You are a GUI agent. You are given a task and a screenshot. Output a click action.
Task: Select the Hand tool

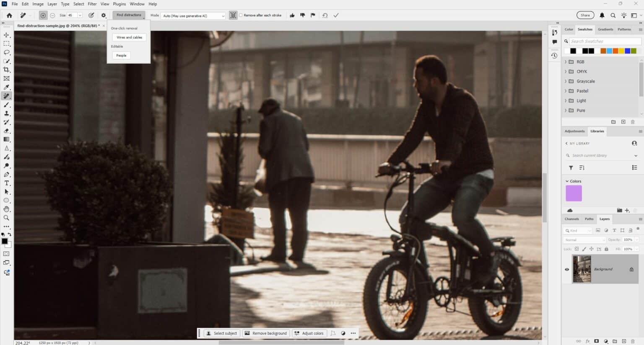click(x=6, y=209)
